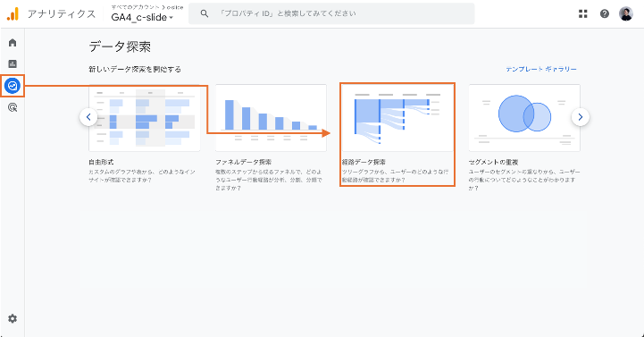
Task: Show previous templates with left chevron
Action: pos(88,117)
